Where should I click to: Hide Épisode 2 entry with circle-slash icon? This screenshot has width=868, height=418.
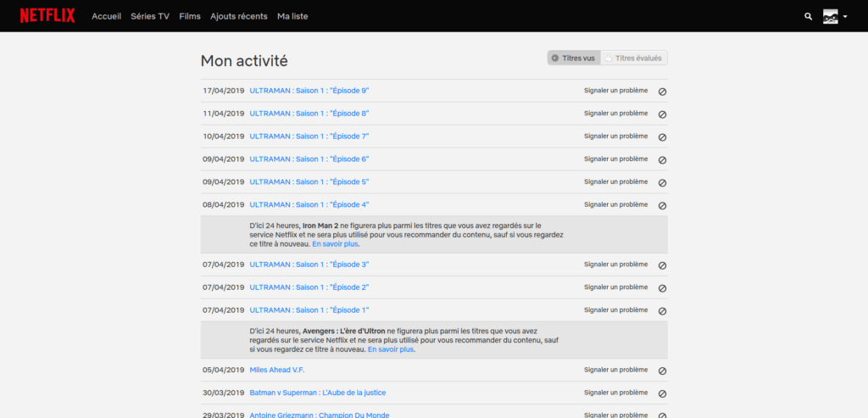tap(662, 288)
